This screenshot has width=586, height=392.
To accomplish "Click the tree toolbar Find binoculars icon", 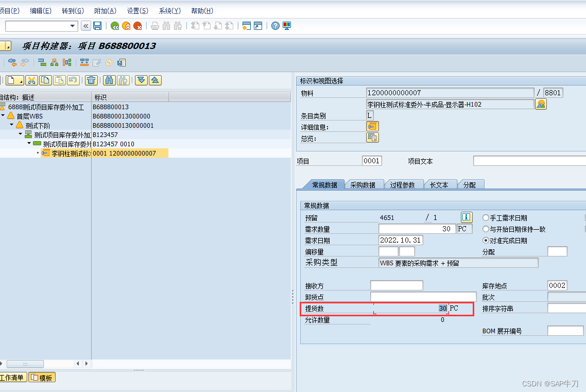I will click(x=109, y=80).
